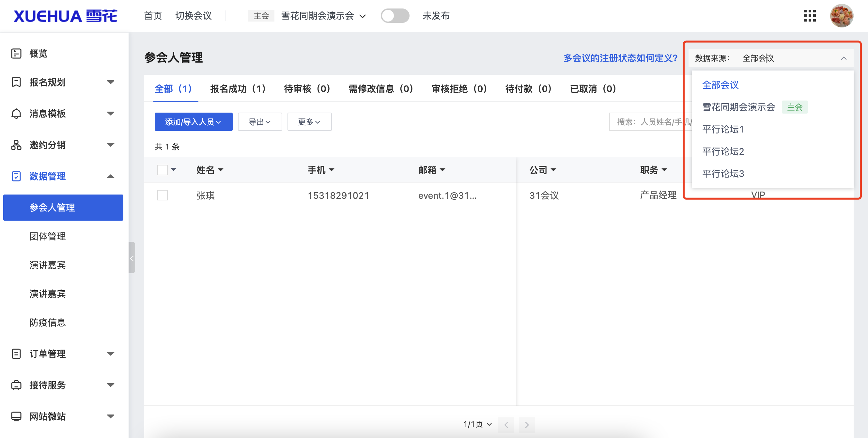Go to 首页 in top navigation

(153, 16)
